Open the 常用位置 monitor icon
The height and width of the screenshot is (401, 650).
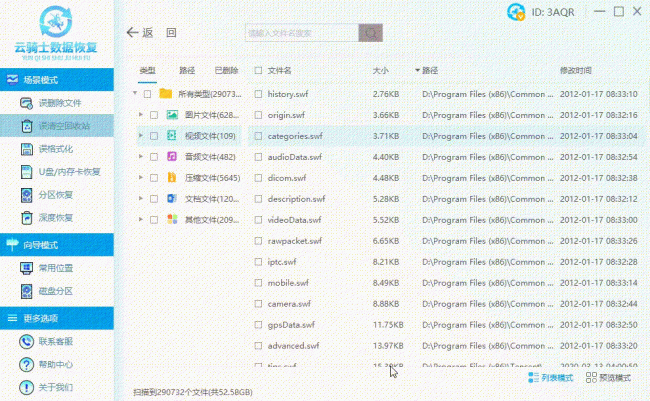click(x=27, y=268)
